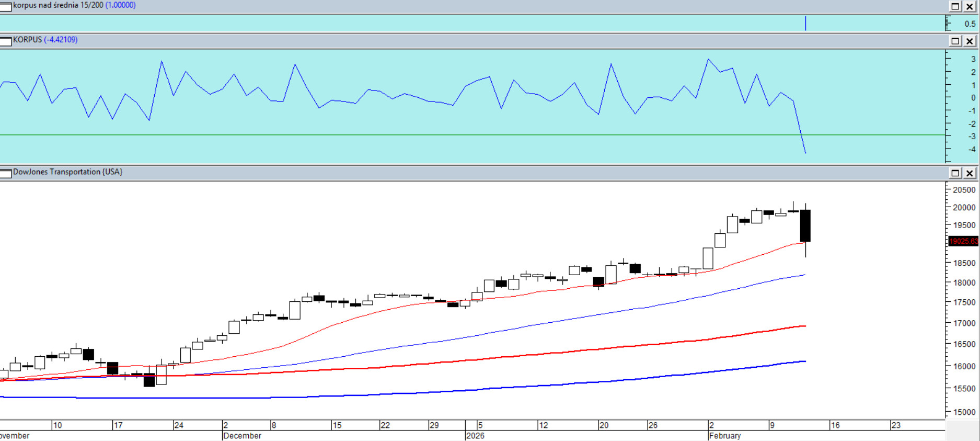Maximize the korpus nad średnia 15/200 pane
Image resolution: width=980 pixels, height=441 pixels.
click(955, 6)
